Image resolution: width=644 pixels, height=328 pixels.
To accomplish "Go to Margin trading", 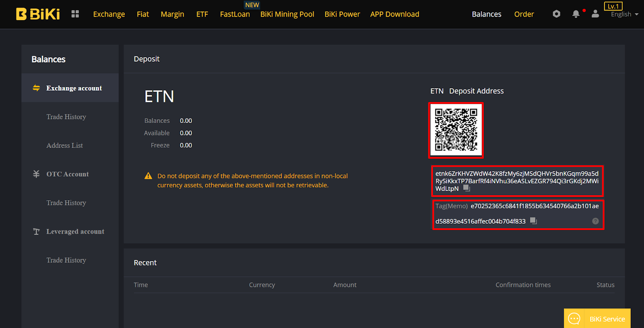I will 172,15.
